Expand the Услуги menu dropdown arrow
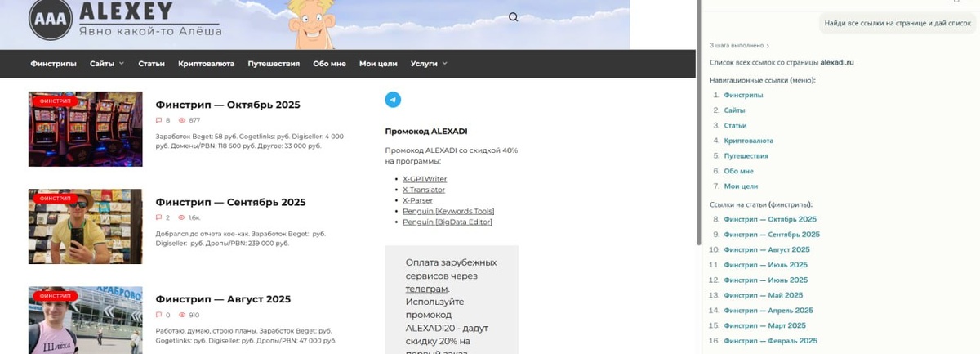This screenshot has height=354, width=980. point(445,63)
